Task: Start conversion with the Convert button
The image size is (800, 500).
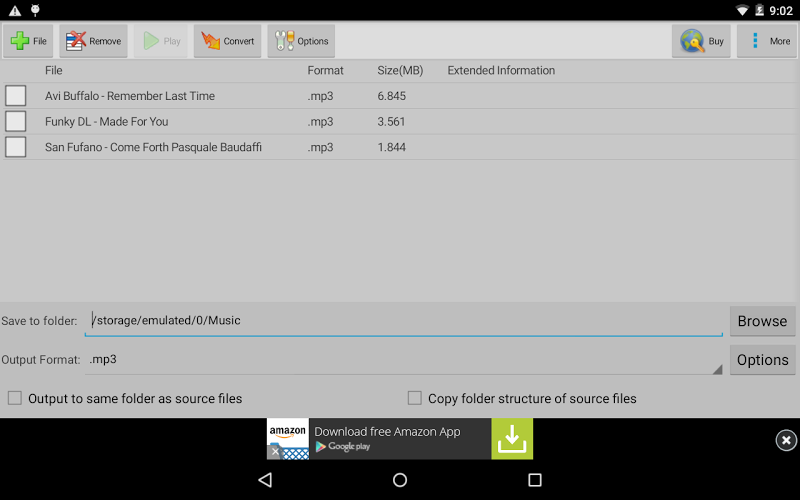Action: (228, 41)
